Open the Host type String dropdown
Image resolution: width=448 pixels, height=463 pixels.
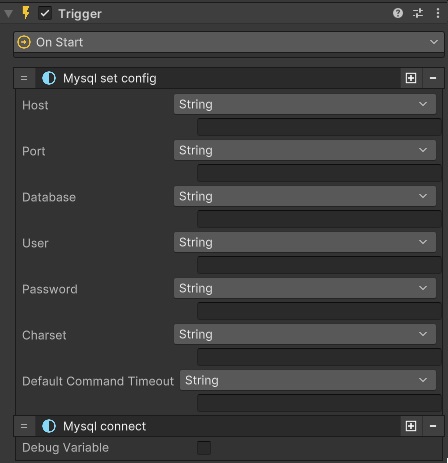point(305,104)
